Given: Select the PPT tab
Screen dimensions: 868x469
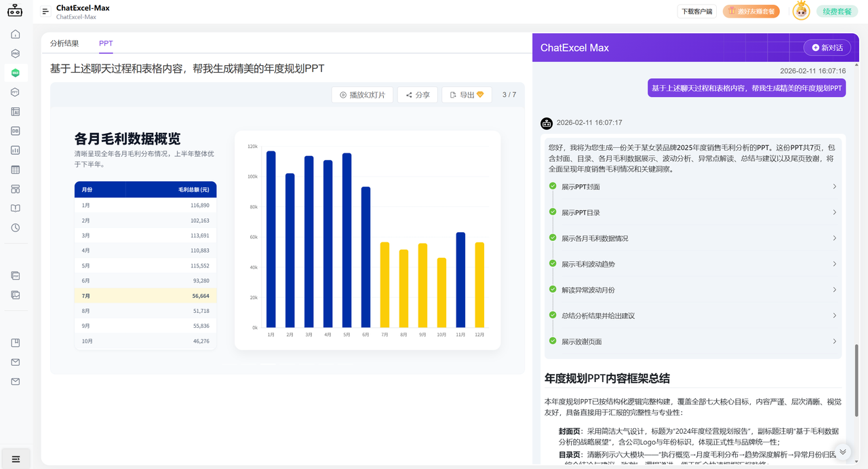Looking at the screenshot, I should (106, 42).
